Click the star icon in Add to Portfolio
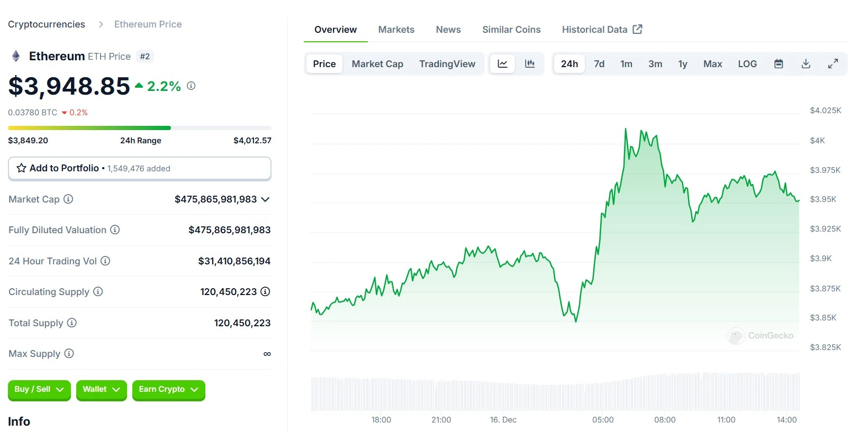 point(21,168)
